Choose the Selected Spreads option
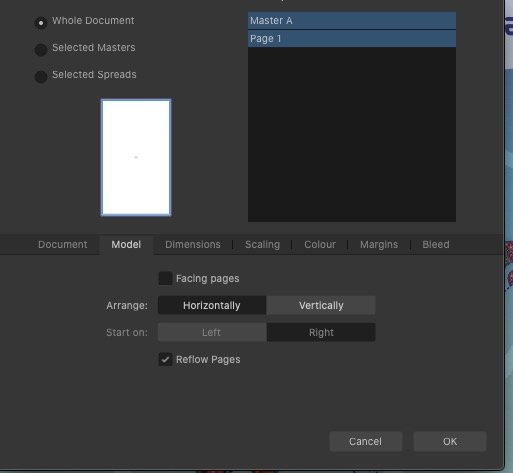 pyautogui.click(x=41, y=77)
